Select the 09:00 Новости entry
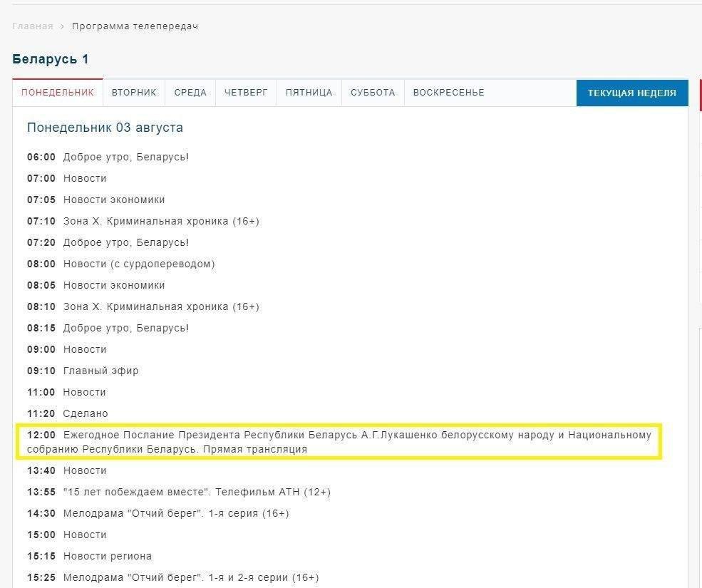The image size is (702, 588). 67,349
